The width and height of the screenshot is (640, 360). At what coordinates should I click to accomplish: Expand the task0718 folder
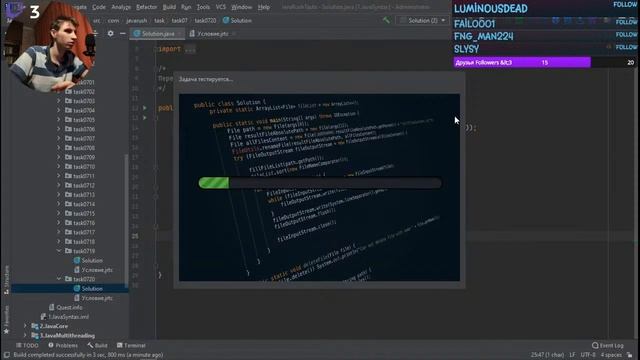coord(59,242)
